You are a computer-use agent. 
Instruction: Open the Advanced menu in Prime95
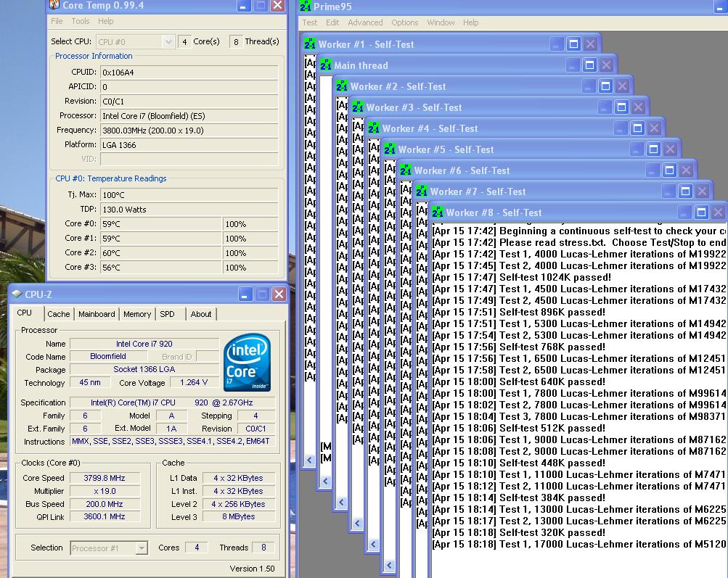(x=365, y=22)
